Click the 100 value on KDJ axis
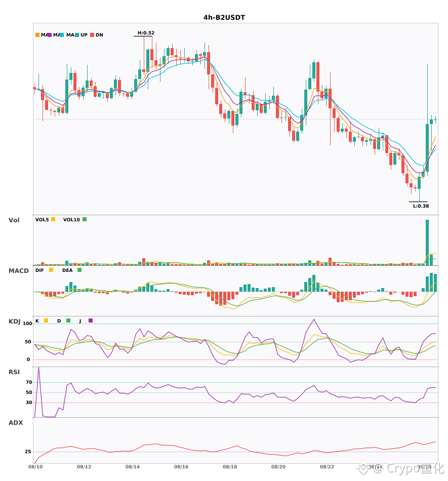Image resolution: width=448 pixels, height=481 pixels. point(27,324)
